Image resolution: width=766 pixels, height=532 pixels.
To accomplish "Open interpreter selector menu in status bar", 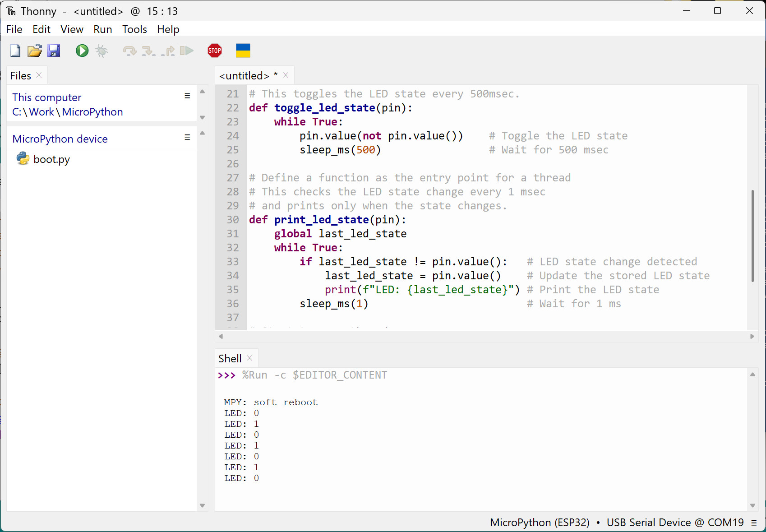I will coord(754,523).
